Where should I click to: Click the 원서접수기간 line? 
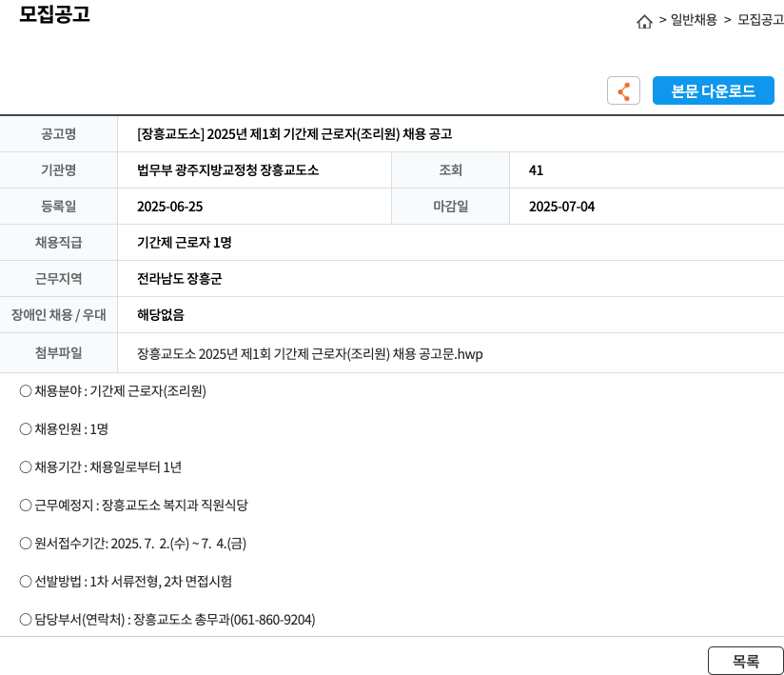(133, 544)
